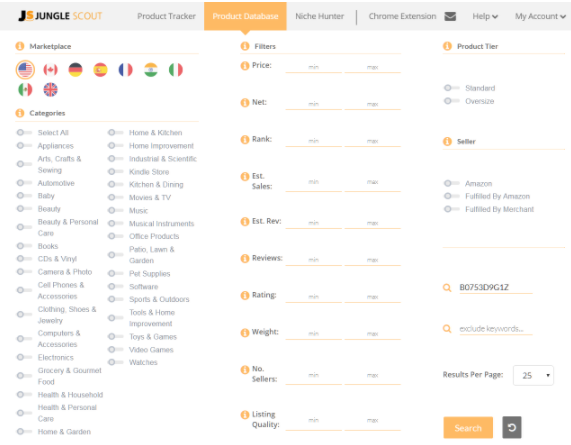The image size is (571, 445).
Task: Expand the Help menu
Action: pyautogui.click(x=485, y=16)
